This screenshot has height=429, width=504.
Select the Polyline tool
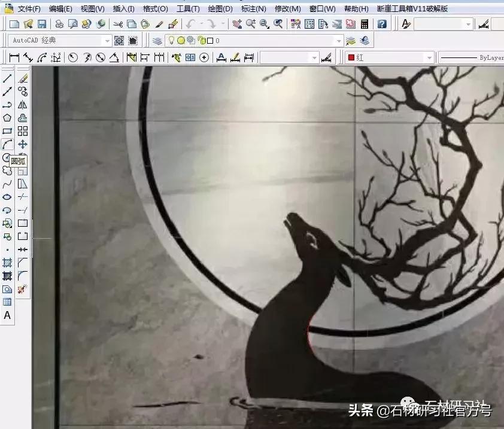point(7,105)
